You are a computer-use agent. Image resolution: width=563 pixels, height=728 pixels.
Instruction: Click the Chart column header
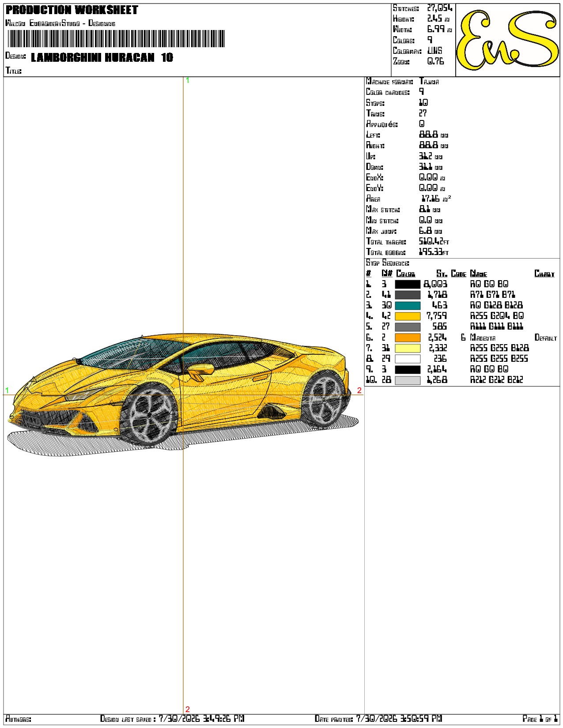544,274
